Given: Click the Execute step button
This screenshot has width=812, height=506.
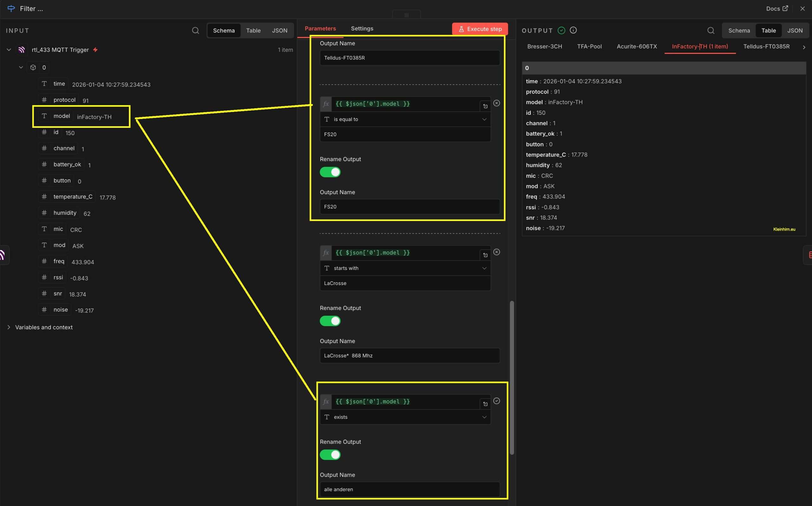Looking at the screenshot, I should coord(480,29).
